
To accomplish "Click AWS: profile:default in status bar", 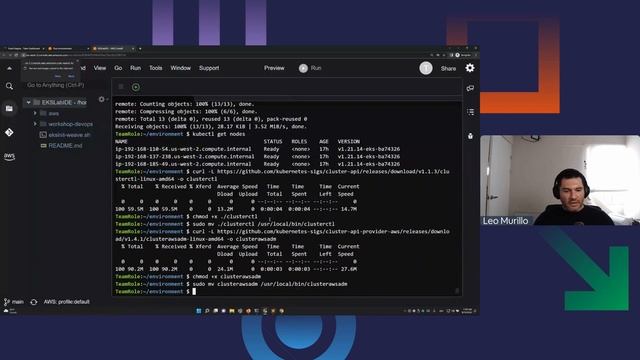I will point(67,302).
